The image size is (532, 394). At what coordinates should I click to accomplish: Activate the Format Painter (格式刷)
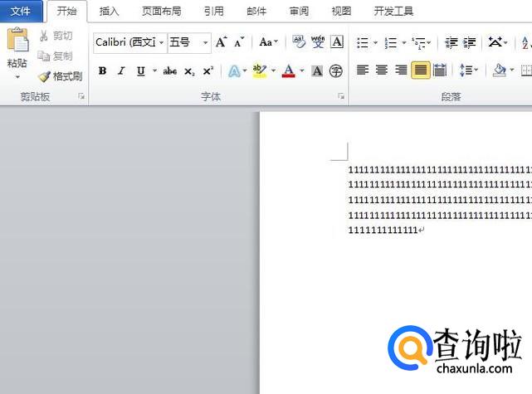coord(60,76)
